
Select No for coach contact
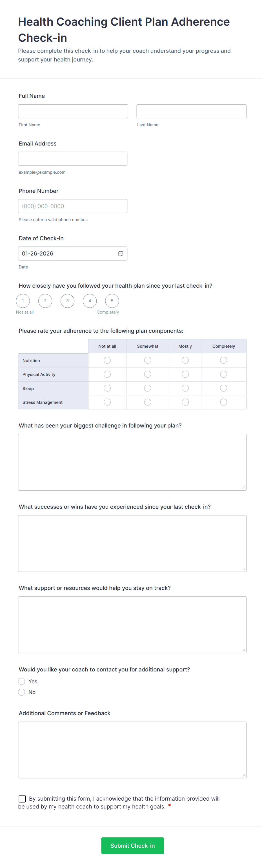pos(22,692)
